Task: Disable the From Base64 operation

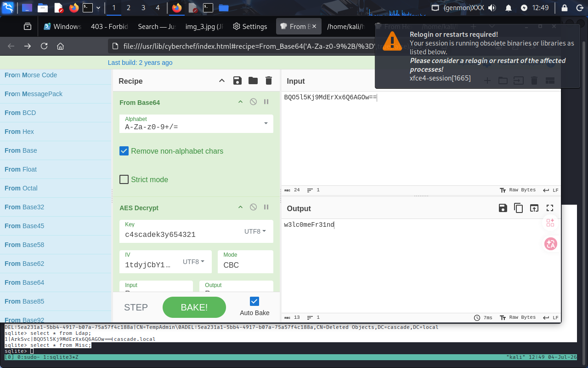Action: coord(253,102)
